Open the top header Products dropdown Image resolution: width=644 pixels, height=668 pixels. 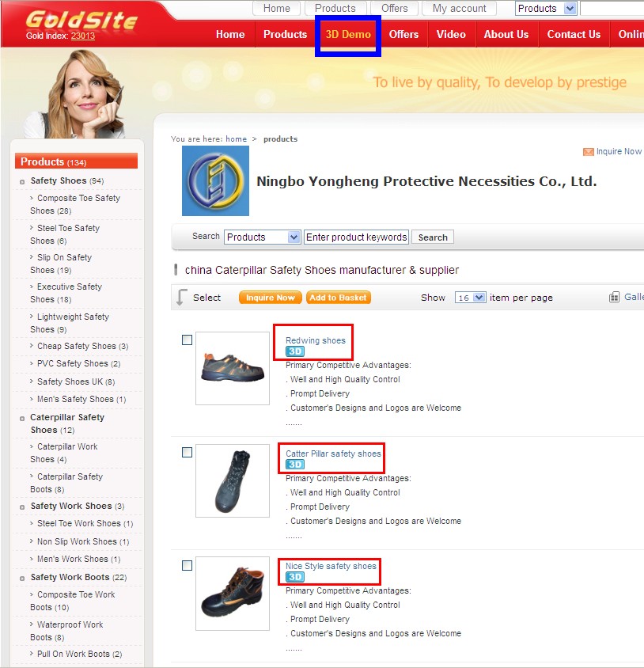click(x=546, y=9)
